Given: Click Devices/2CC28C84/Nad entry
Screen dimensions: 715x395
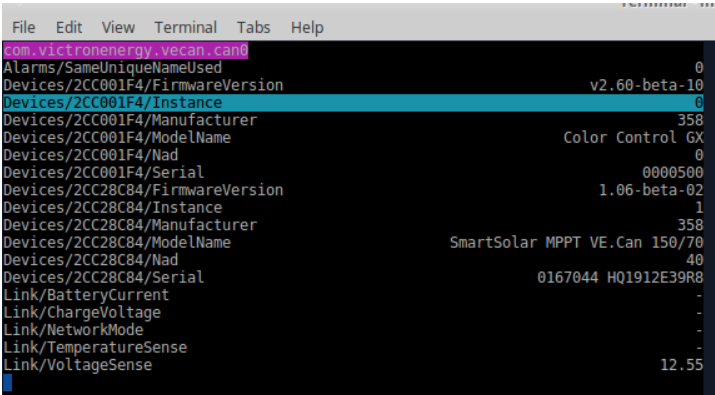Looking at the screenshot, I should point(91,260).
